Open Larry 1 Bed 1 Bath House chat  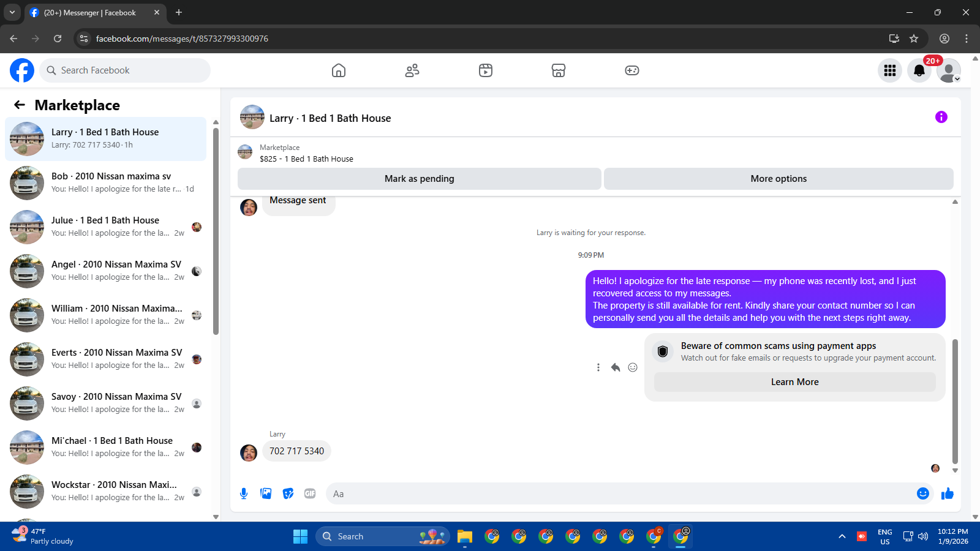pos(105,139)
